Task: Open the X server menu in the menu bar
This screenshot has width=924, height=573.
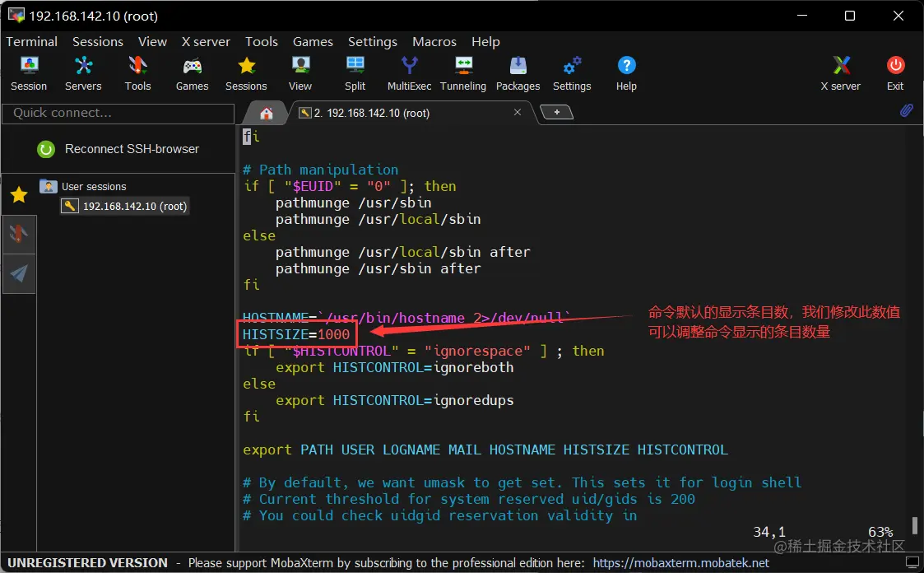Action: (x=206, y=42)
